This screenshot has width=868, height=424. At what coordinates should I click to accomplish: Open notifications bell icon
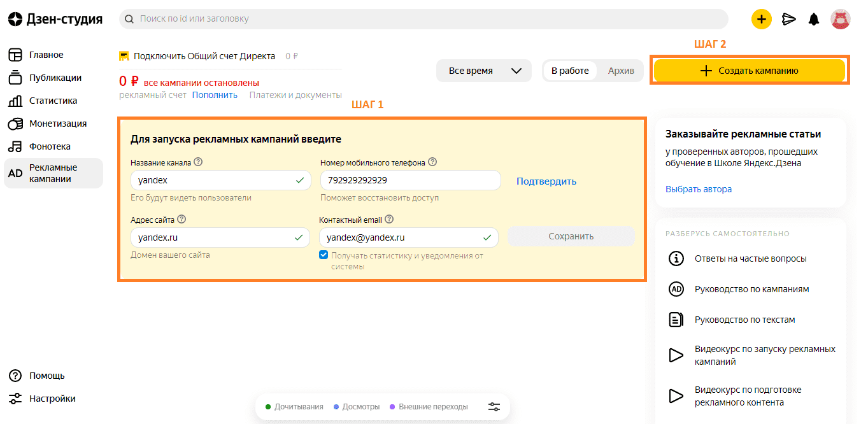click(814, 19)
